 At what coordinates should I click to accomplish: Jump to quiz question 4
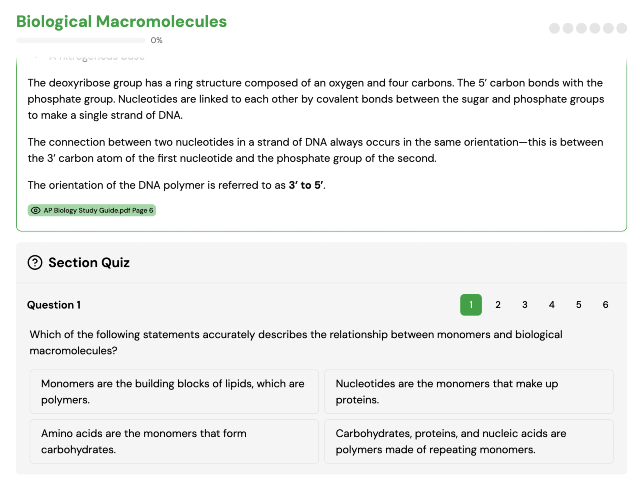552,305
